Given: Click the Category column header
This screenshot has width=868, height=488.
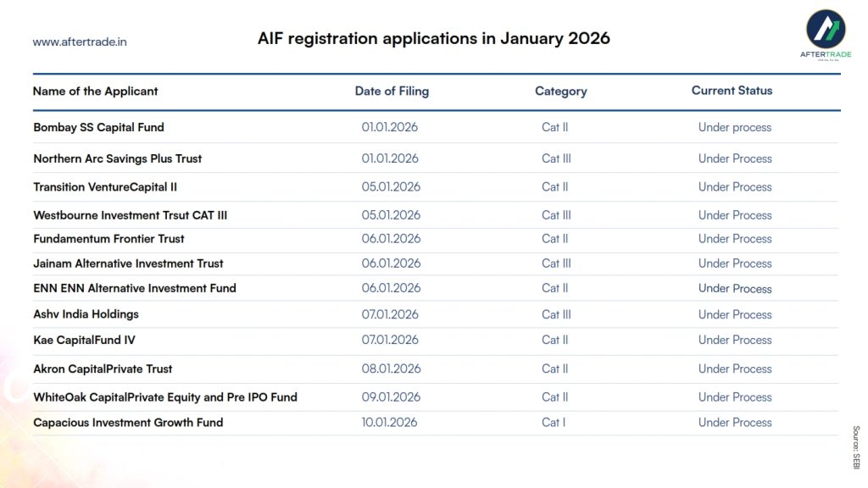Looking at the screenshot, I should coord(560,91).
